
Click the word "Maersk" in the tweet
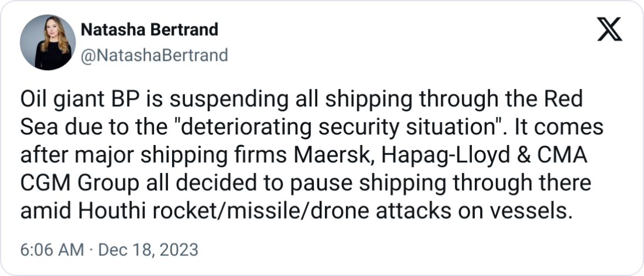(320, 154)
